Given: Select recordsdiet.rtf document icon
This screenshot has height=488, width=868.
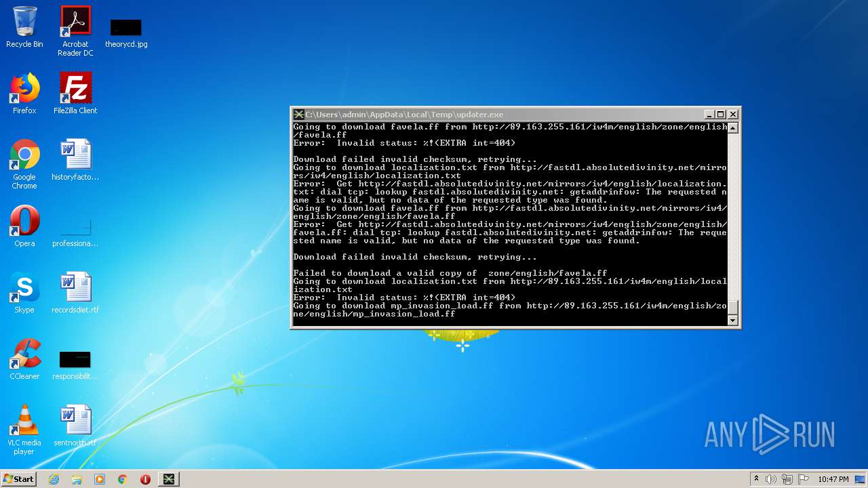Looking at the screenshot, I should (75, 293).
